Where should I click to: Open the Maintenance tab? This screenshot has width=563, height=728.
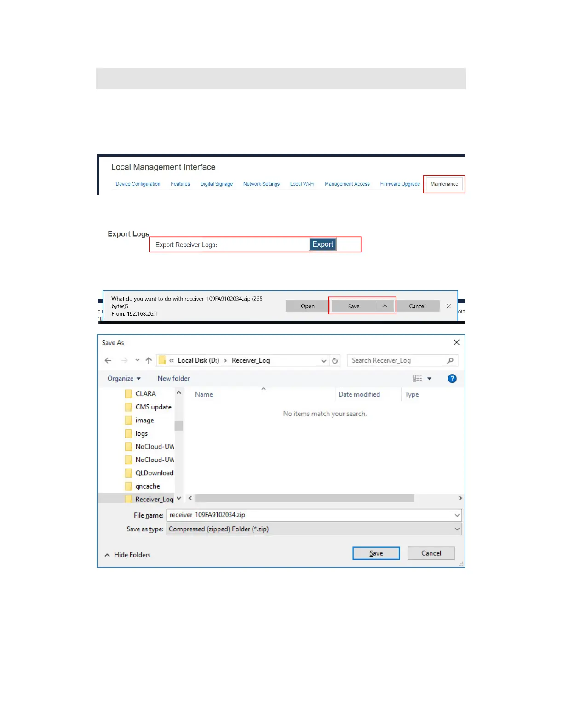point(444,184)
